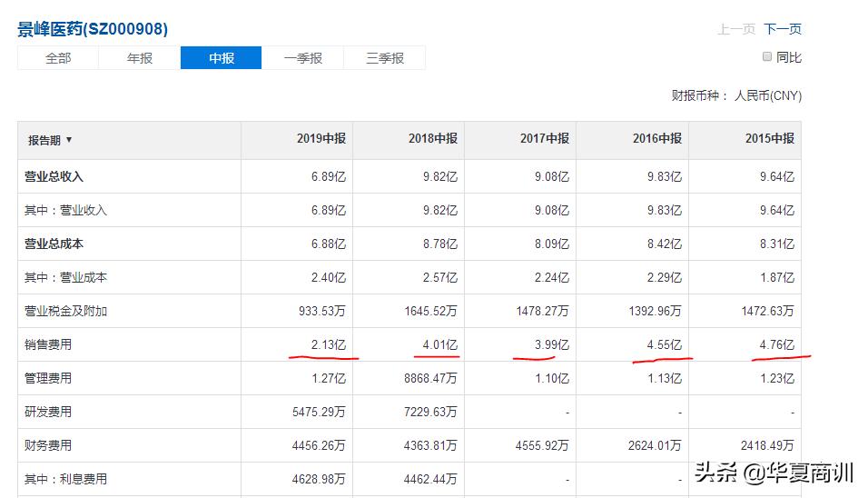Open the 中报 tab
This screenshot has height=498, width=868.
coord(222,58)
